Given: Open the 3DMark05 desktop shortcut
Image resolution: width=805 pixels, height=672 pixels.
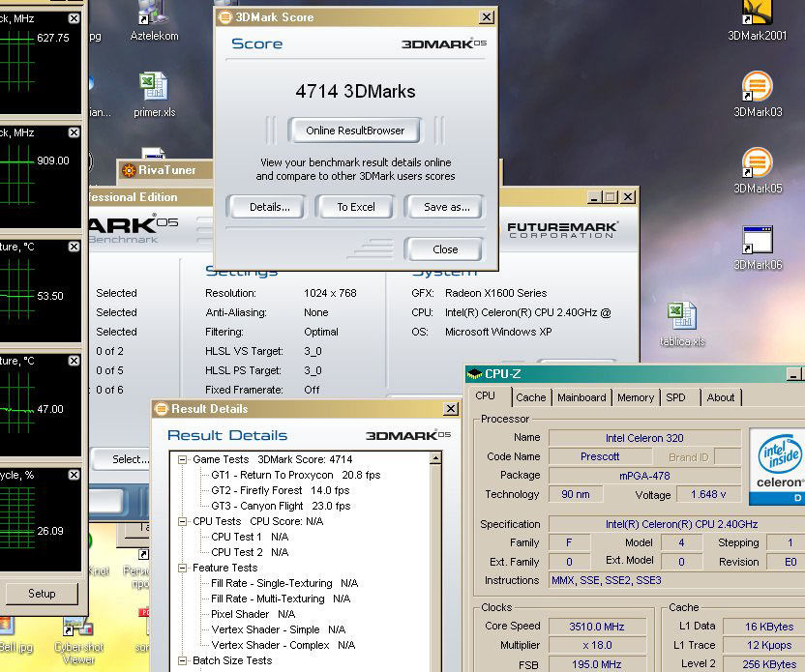Looking at the screenshot, I should [x=757, y=163].
